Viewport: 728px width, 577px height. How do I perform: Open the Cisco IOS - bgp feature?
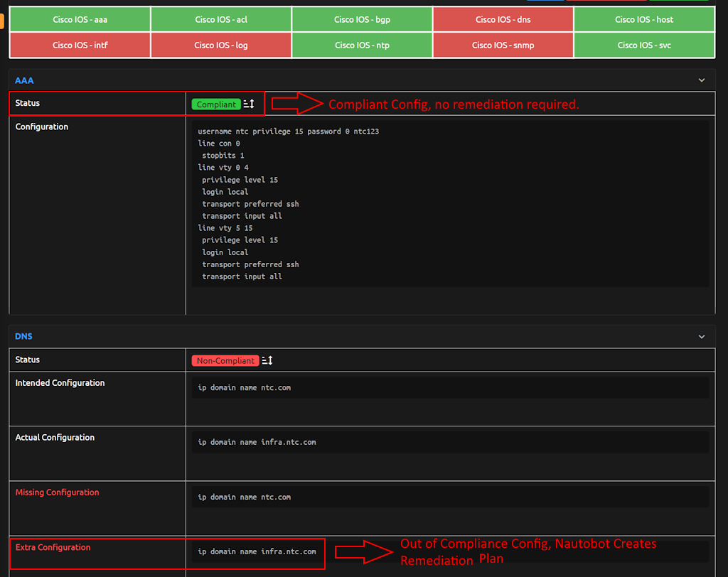[361, 19]
